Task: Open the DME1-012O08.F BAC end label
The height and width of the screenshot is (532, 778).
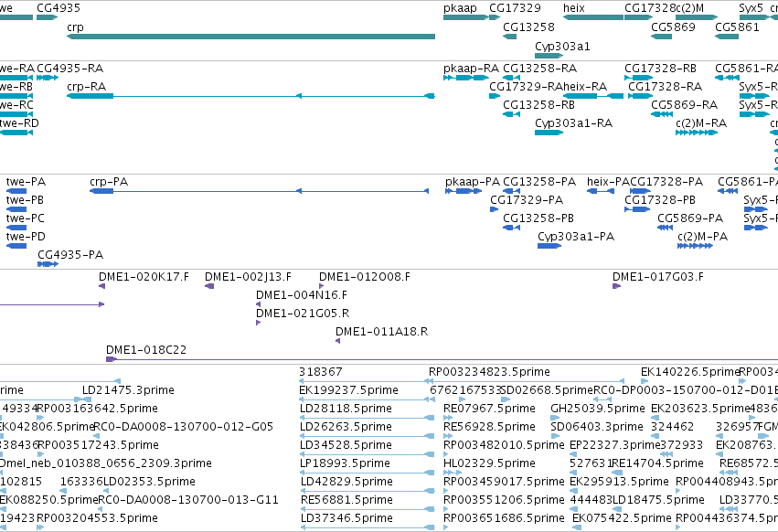Action: pos(365,277)
